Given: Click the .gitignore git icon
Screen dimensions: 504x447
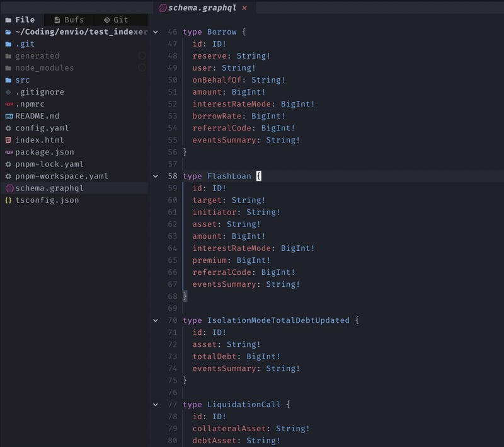Looking at the screenshot, I should 8,92.
